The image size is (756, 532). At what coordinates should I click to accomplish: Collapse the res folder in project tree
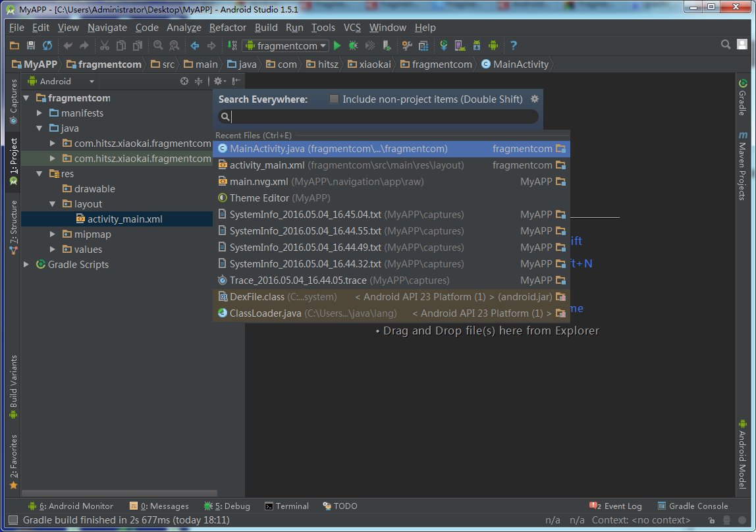(x=40, y=174)
